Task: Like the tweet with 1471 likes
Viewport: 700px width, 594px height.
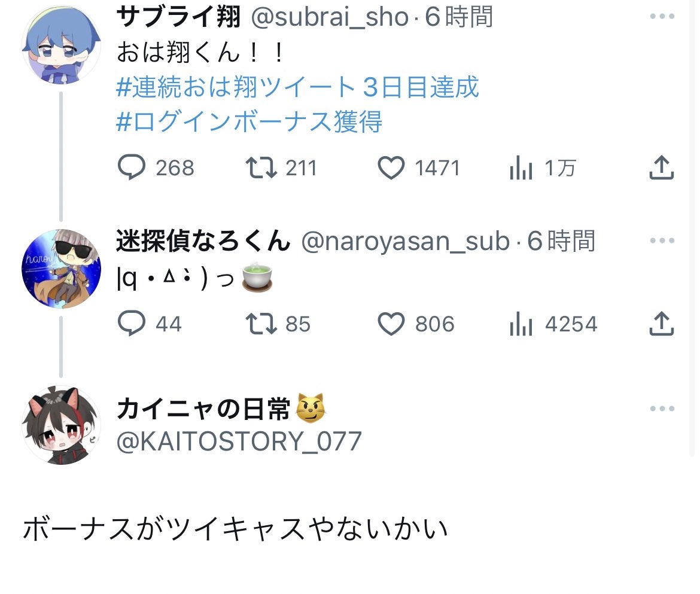Action: coord(391,168)
